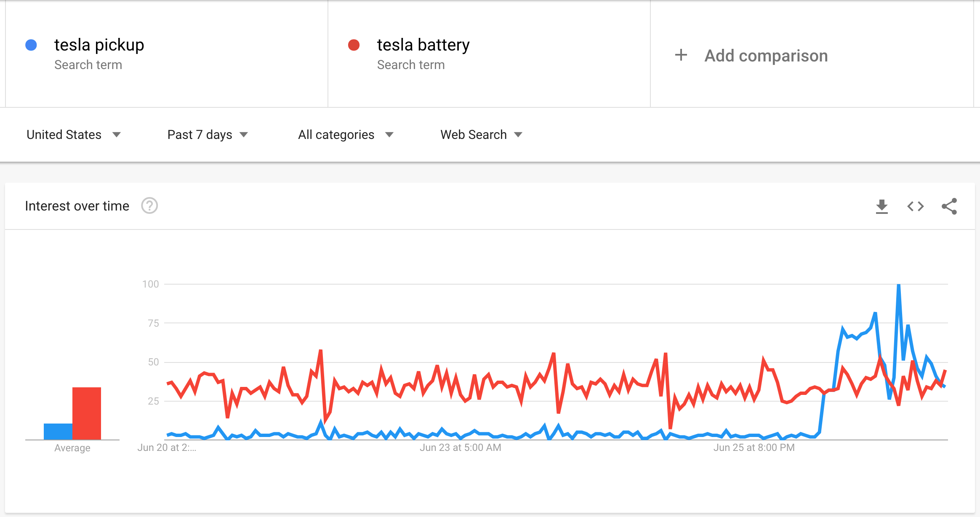Click the red average bar
Viewport: 980px width, 517px height.
pos(87,413)
